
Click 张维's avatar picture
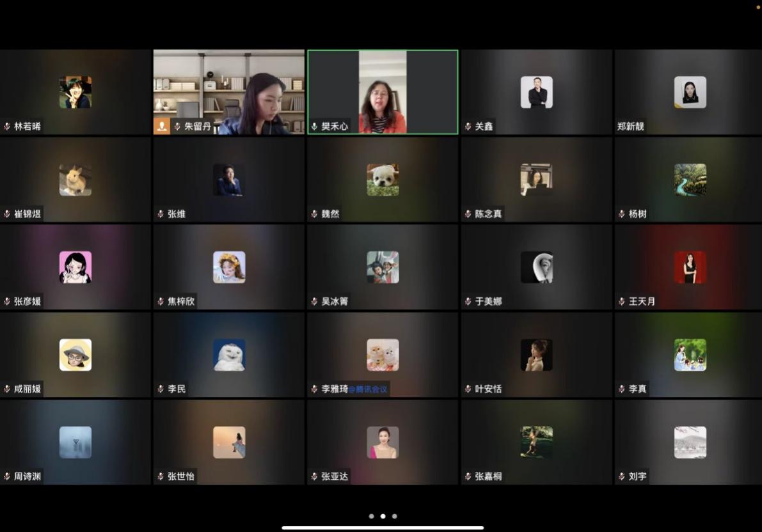pyautogui.click(x=229, y=180)
